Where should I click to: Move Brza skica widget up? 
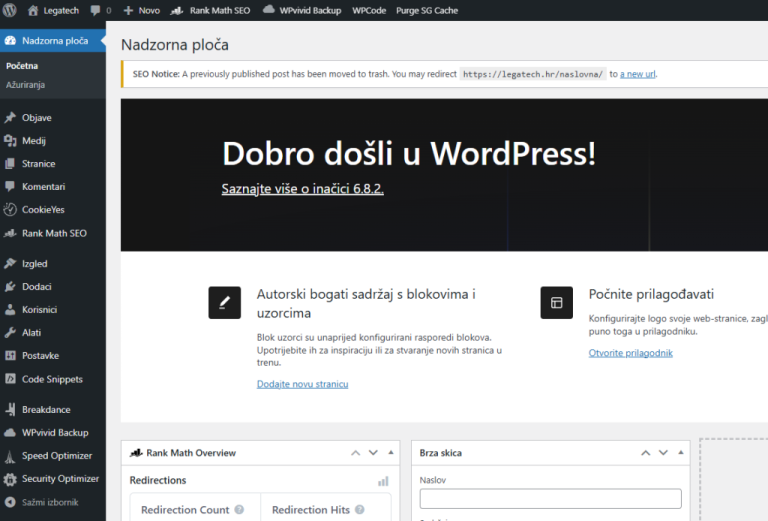(x=646, y=453)
